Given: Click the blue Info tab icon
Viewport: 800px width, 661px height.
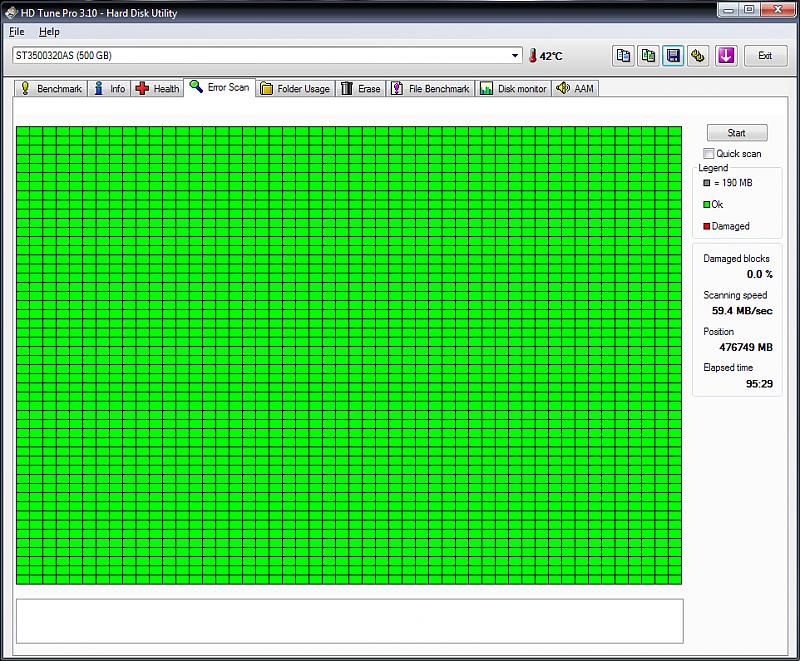Looking at the screenshot, I should coord(99,88).
